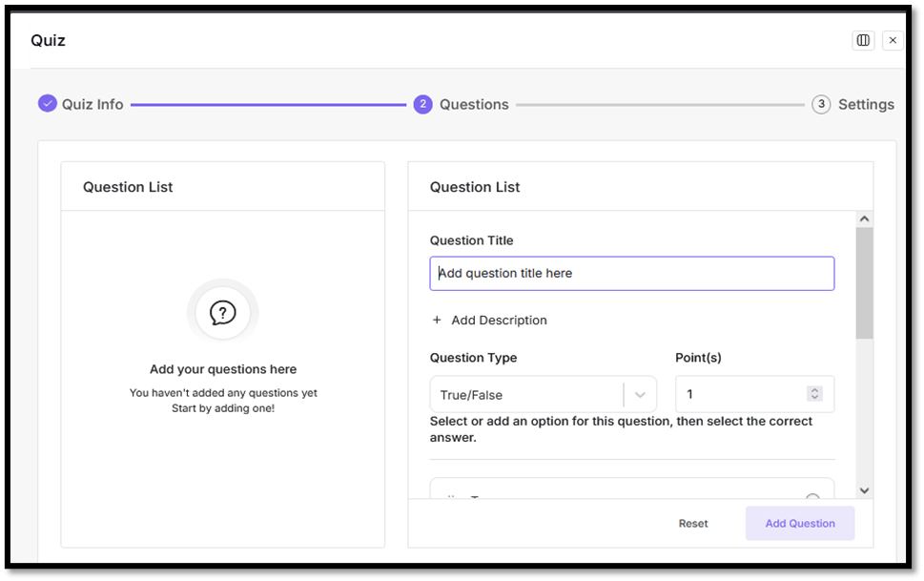Select the radio button on the first answer option

pos(812,497)
